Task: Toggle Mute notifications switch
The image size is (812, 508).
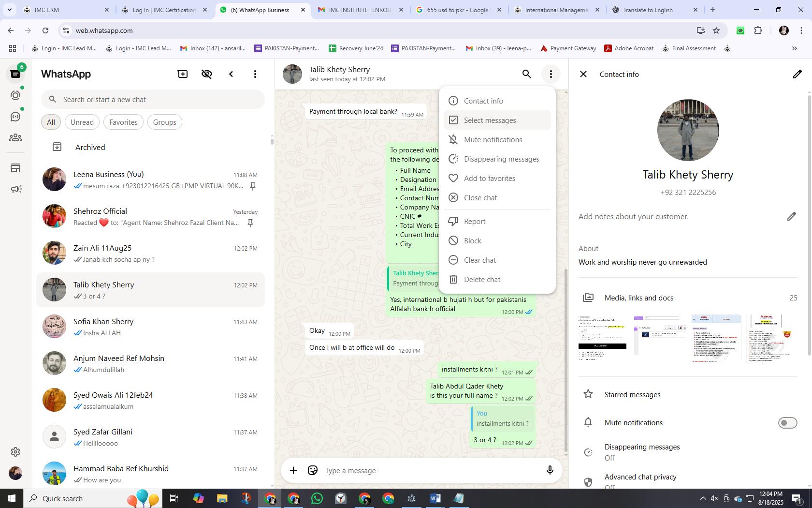Action: 787,423
